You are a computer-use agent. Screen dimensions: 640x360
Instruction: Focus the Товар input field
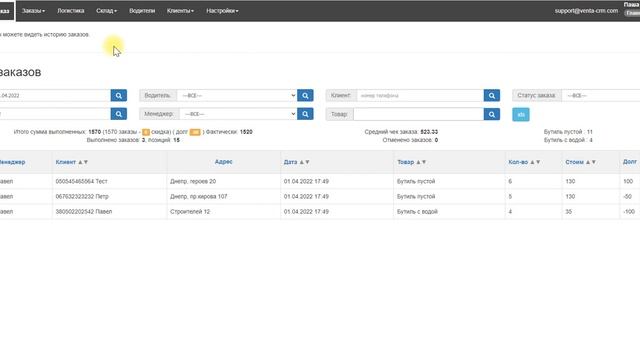(x=418, y=114)
